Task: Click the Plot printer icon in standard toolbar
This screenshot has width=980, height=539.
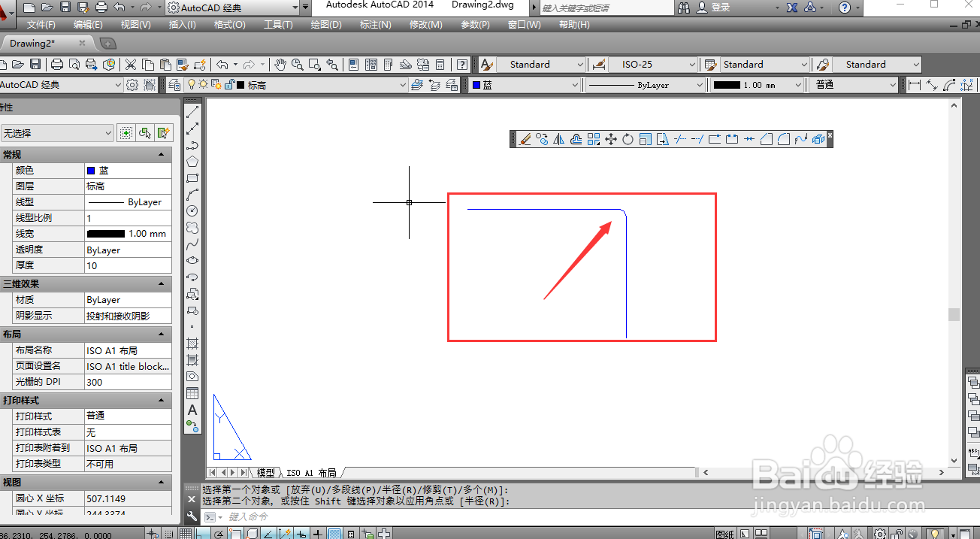Action: [56, 65]
